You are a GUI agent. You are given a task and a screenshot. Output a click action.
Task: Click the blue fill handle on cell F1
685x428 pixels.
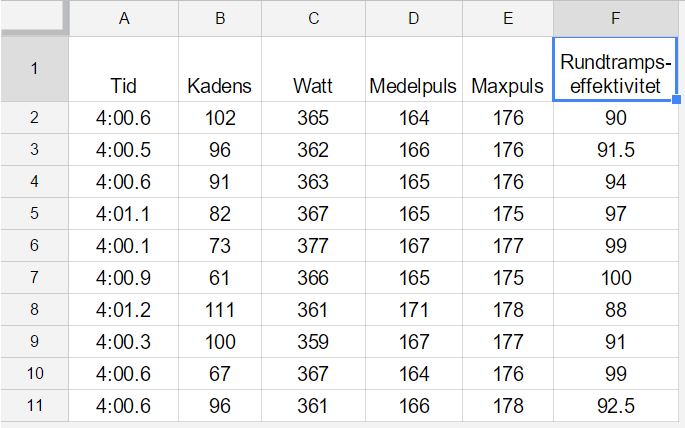click(x=676, y=100)
